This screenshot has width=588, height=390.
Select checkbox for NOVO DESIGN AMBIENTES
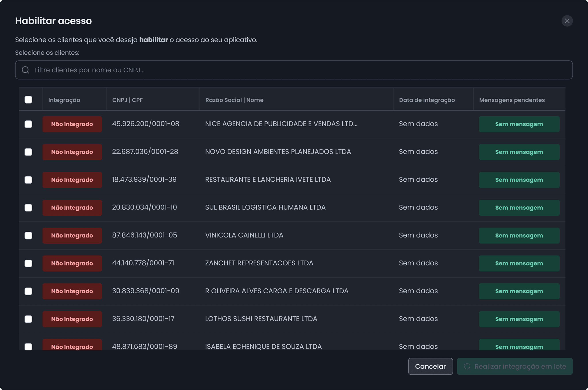tap(28, 152)
